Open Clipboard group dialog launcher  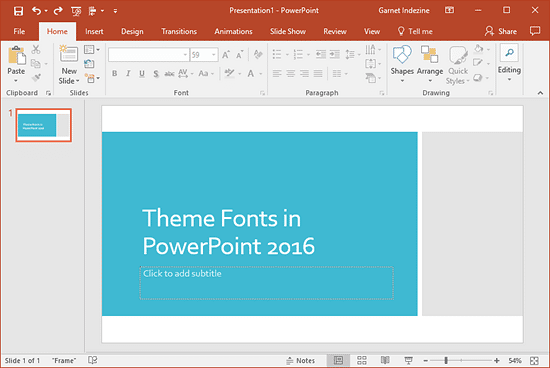point(48,93)
